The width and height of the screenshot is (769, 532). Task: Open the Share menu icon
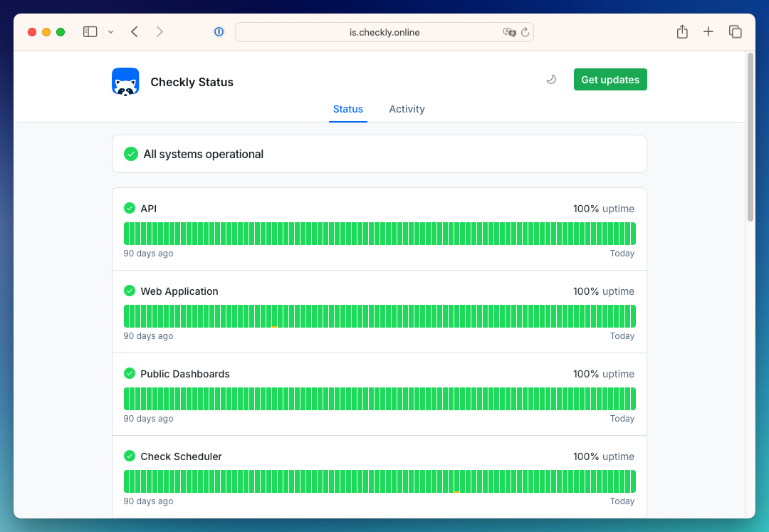pos(682,31)
